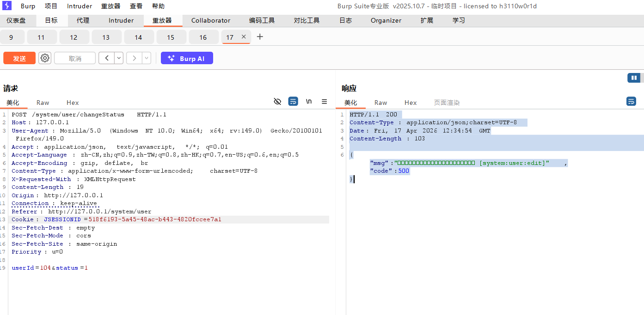The image size is (644, 315).
Task: Switch to 代理 tab
Action: click(x=83, y=20)
